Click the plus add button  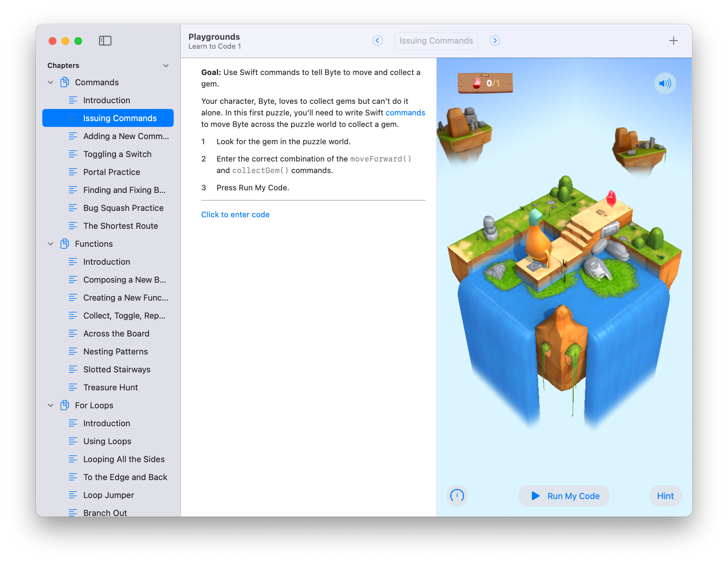pos(673,41)
